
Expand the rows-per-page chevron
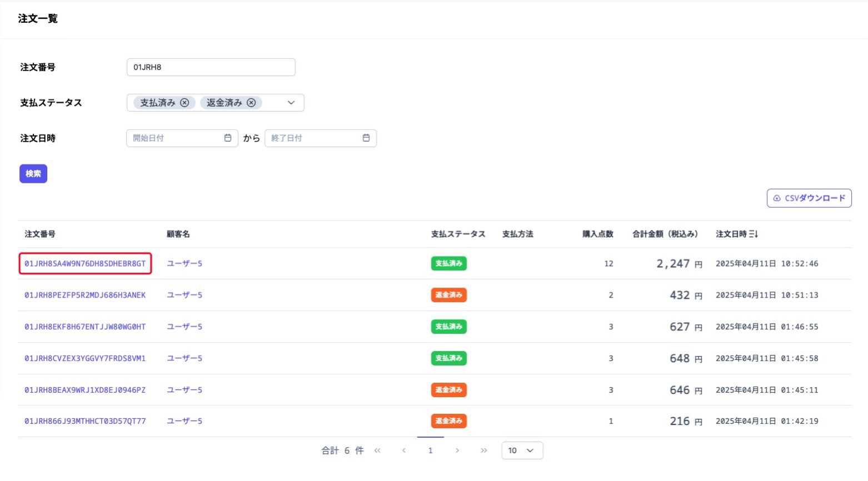tap(530, 450)
